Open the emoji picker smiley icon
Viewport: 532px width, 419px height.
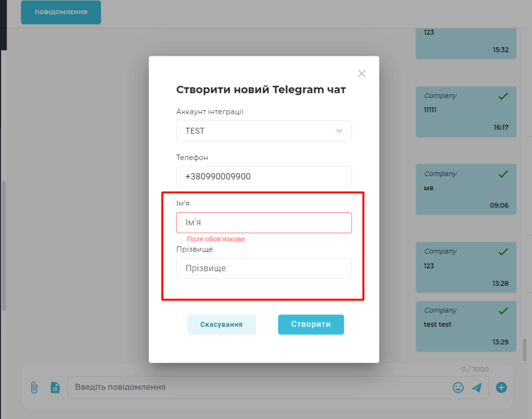click(x=458, y=387)
